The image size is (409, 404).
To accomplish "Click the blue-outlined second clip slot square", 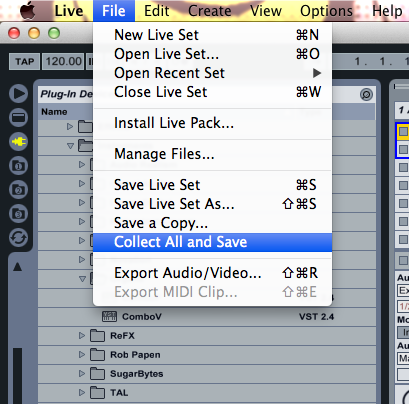I will coord(403,149).
